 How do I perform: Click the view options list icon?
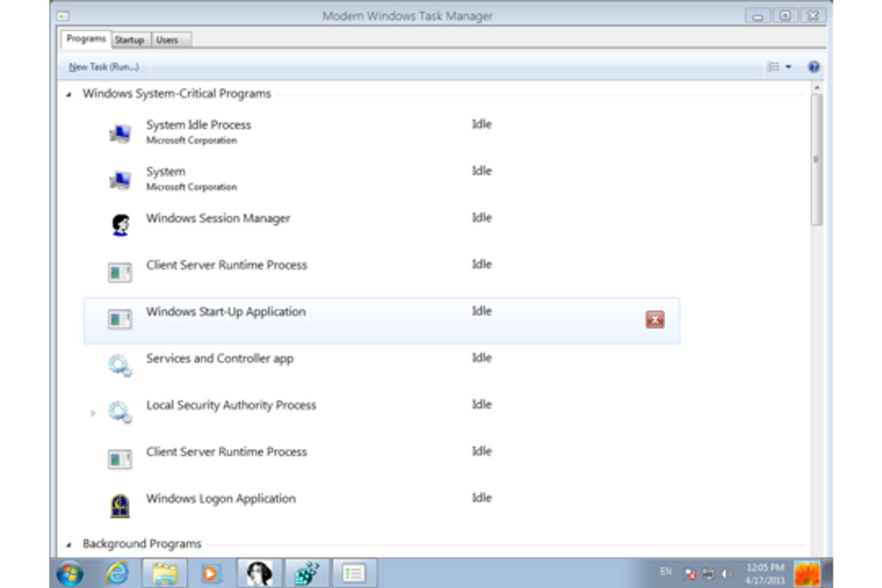coord(774,67)
